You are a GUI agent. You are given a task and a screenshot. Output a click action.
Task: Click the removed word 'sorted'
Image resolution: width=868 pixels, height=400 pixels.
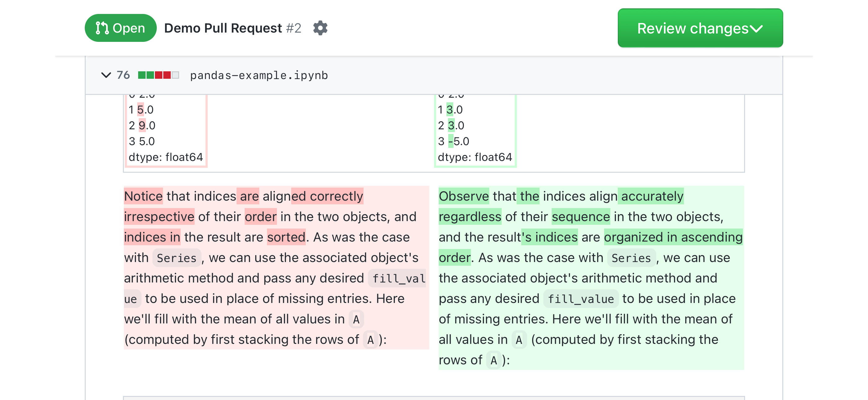tap(286, 238)
